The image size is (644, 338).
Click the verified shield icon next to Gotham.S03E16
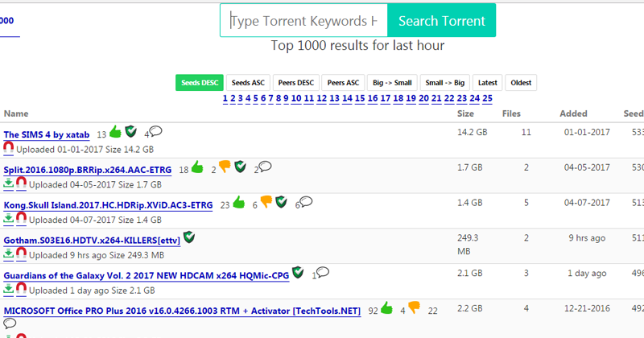coord(188,237)
